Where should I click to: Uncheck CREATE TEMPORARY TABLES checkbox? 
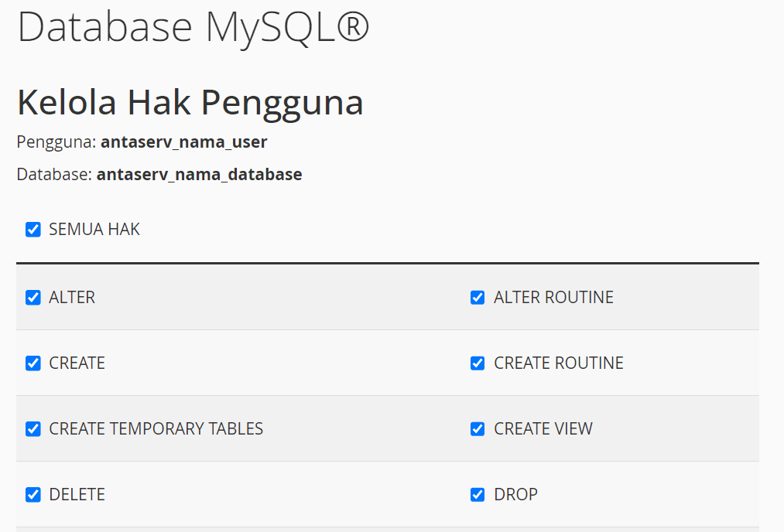[x=33, y=428]
